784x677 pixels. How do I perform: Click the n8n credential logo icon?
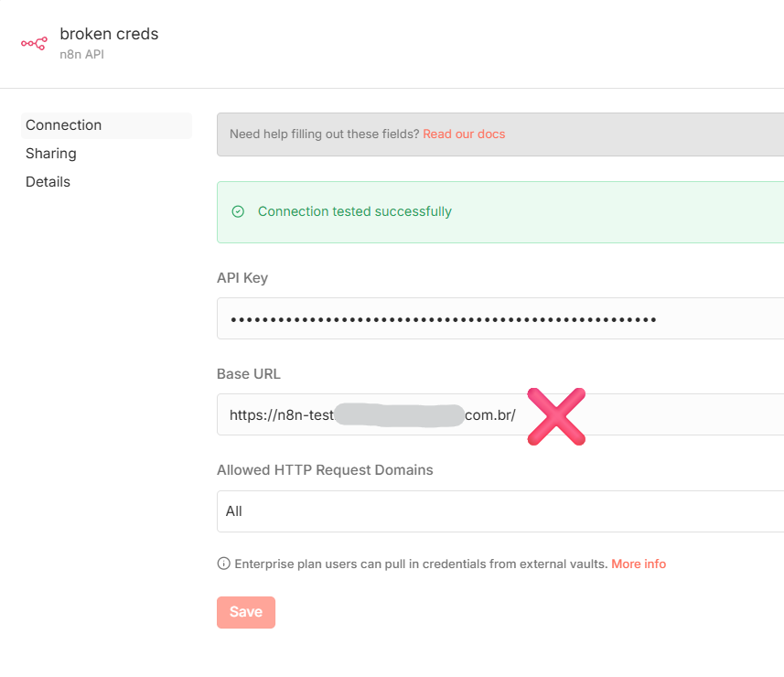pos(34,43)
